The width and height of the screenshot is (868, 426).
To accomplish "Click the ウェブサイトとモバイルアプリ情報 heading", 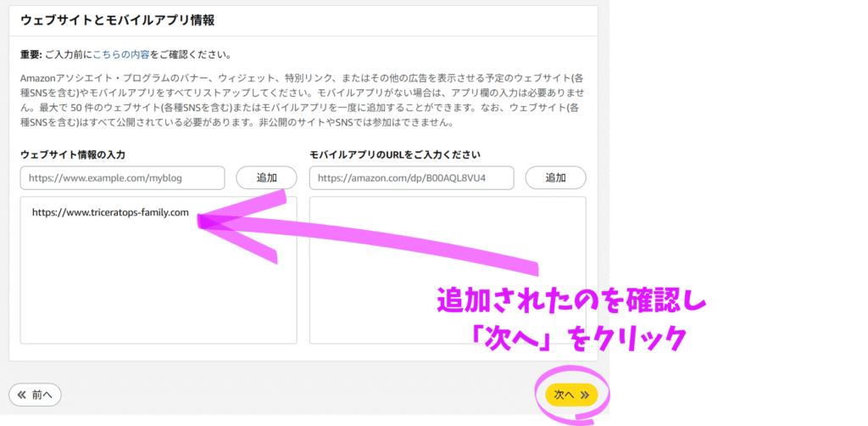I will [117, 19].
